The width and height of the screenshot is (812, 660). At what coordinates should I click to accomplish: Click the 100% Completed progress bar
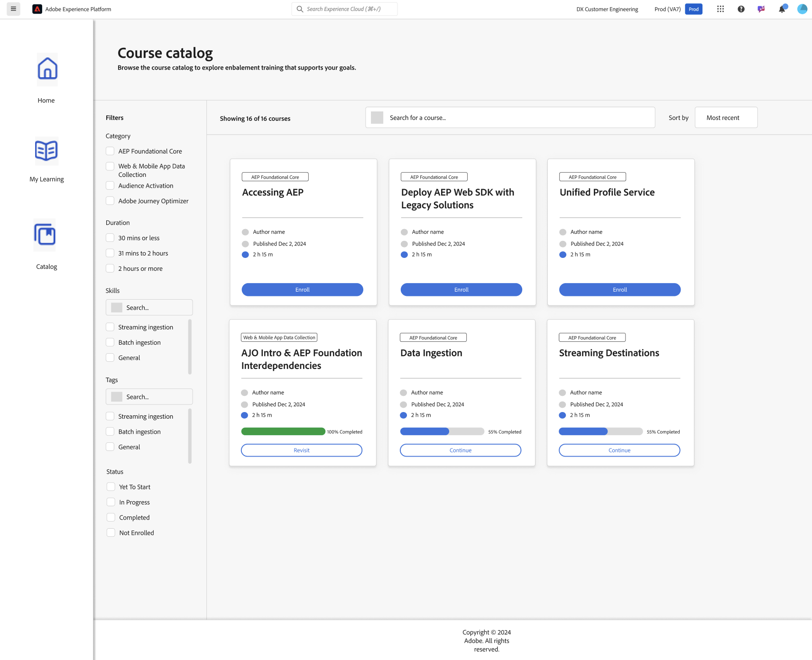283,431
